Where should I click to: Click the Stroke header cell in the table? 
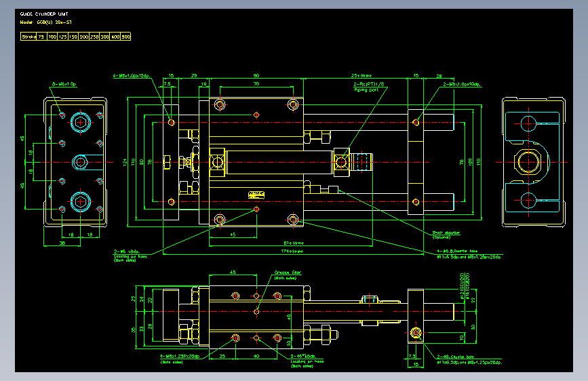coord(28,37)
